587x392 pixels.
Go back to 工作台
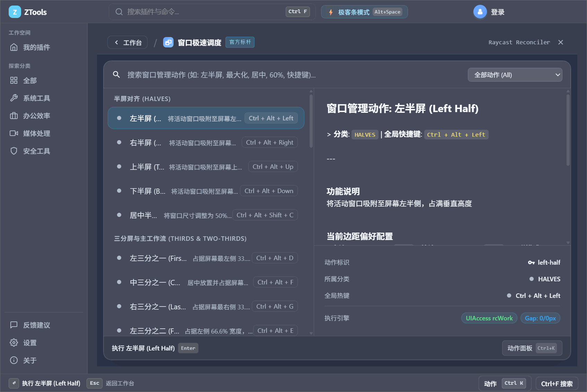127,43
